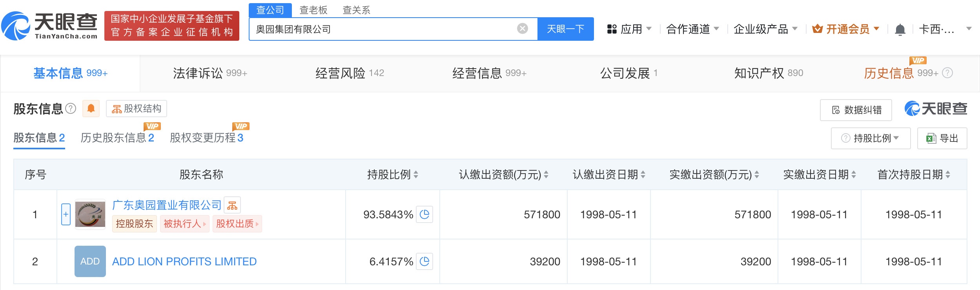Screen dimensions: 980x290
Task: View 93.5843% shareholding pie chart
Action: tap(424, 214)
